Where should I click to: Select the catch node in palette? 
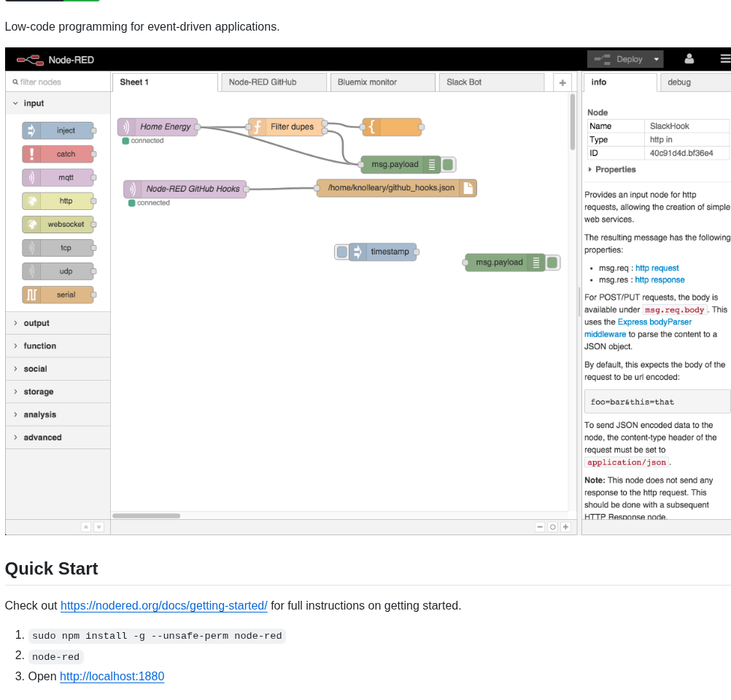pos(58,154)
